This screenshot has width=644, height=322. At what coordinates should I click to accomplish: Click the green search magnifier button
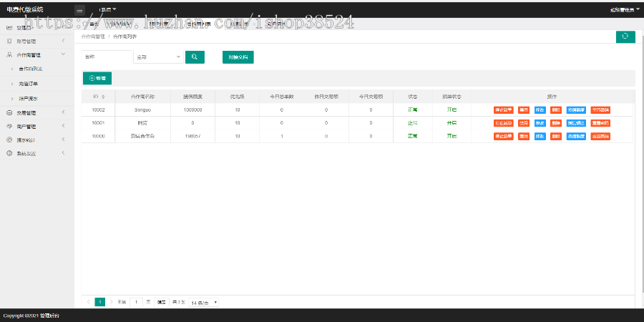pos(195,57)
